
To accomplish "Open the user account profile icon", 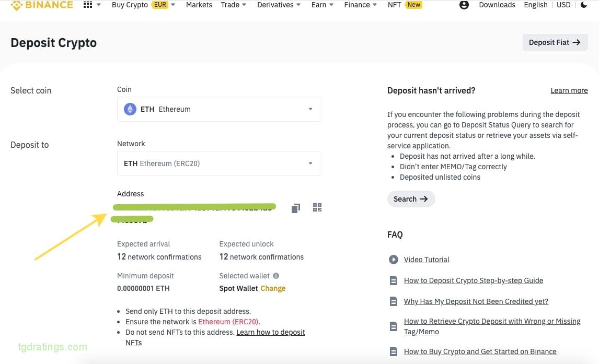I will [x=464, y=5].
